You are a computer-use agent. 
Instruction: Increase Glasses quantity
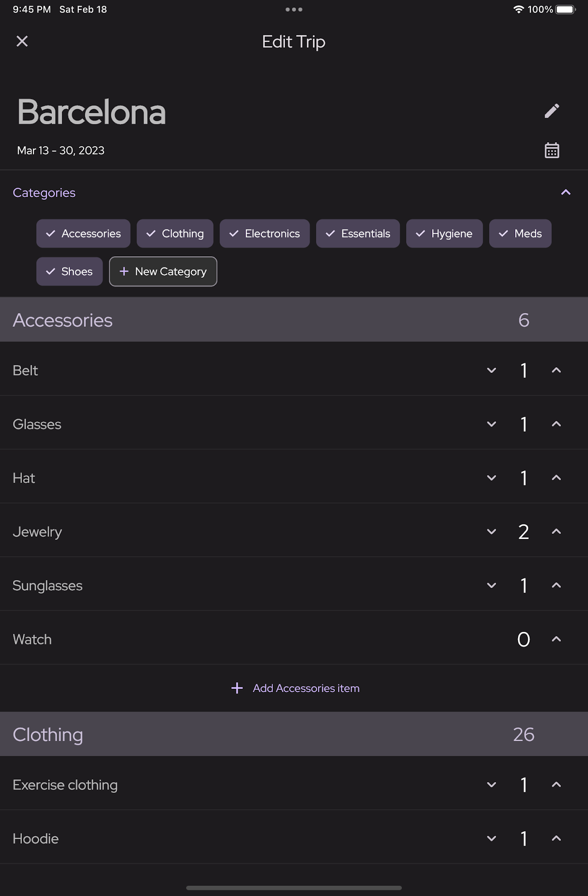(x=556, y=424)
